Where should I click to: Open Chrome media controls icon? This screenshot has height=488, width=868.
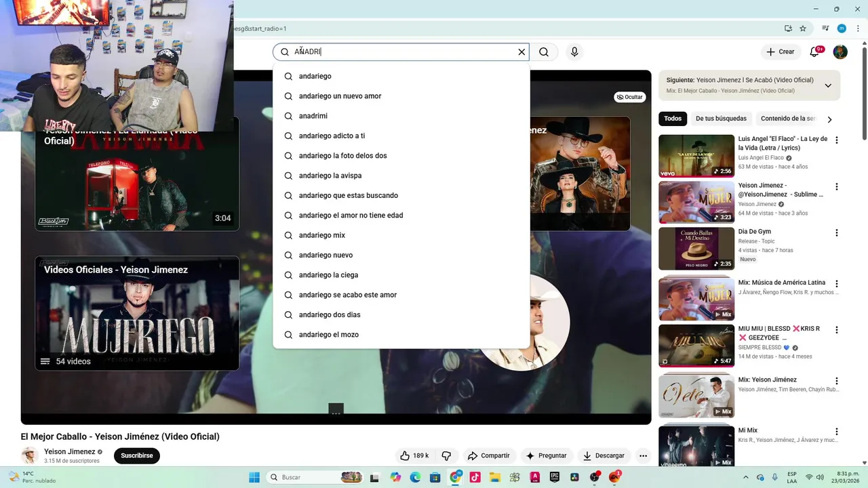[825, 28]
